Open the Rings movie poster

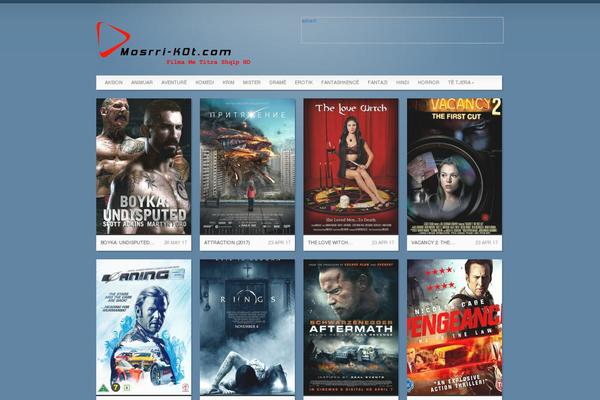247,327
